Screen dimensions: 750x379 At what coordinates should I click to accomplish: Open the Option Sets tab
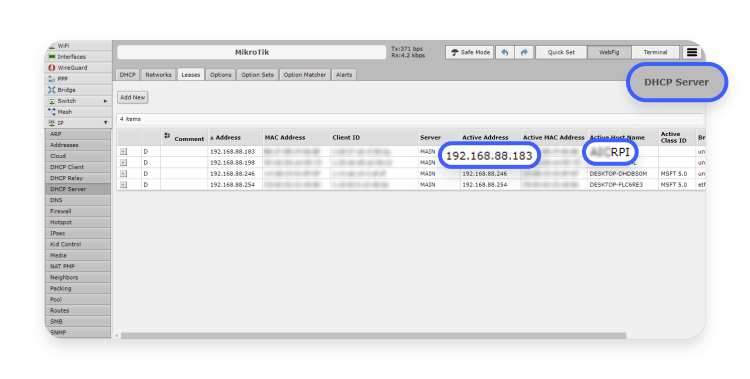[257, 75]
